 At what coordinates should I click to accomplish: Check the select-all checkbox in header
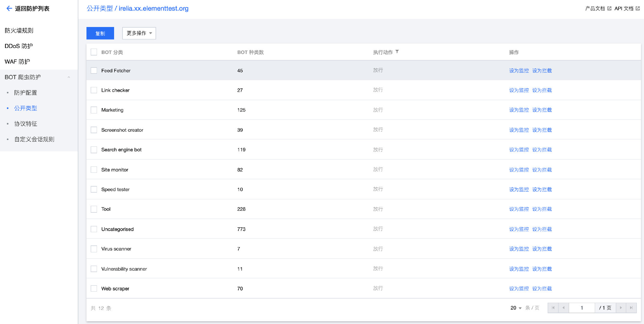(94, 52)
